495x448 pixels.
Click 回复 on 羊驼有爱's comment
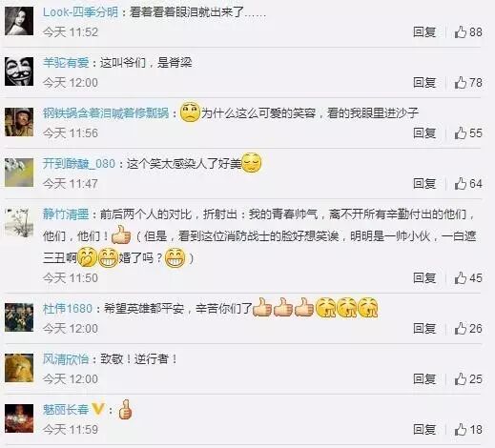[x=424, y=83]
